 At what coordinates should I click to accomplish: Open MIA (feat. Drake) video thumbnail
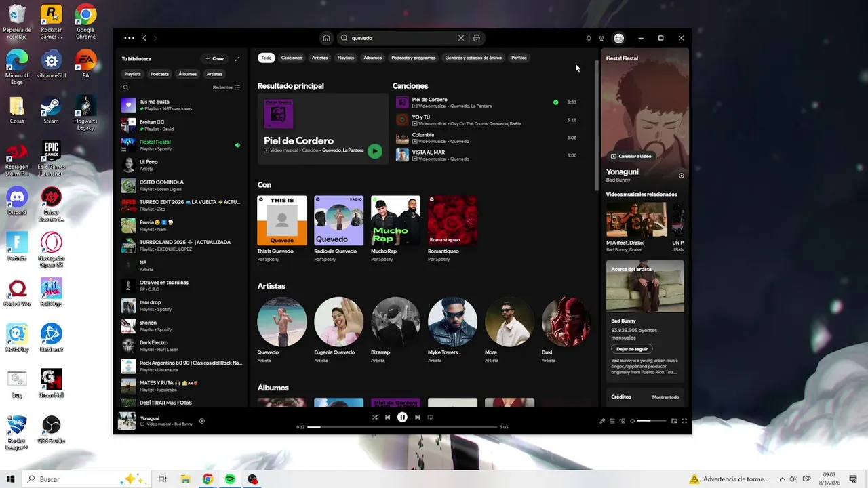[x=637, y=219]
